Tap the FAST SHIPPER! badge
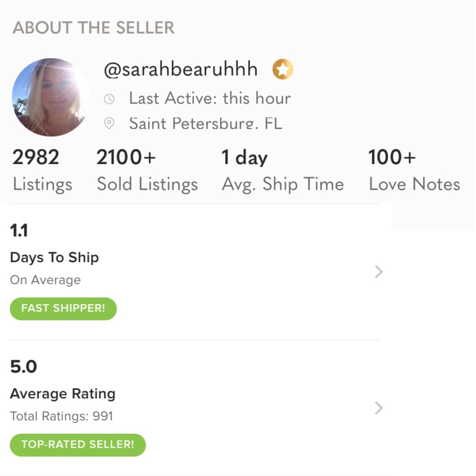 point(63,308)
